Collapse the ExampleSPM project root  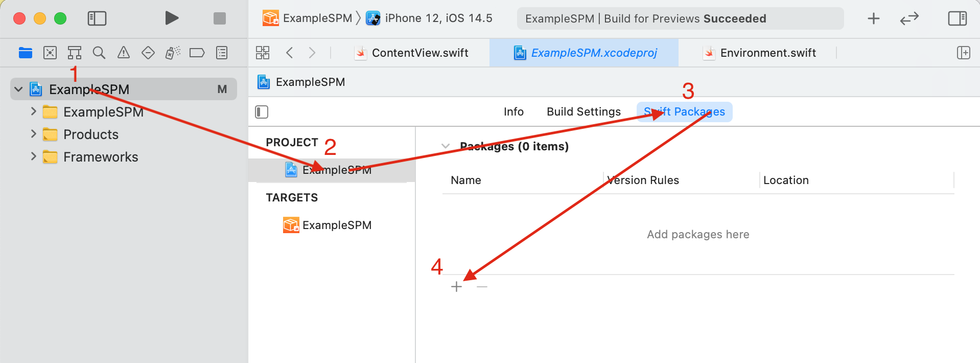point(19,89)
